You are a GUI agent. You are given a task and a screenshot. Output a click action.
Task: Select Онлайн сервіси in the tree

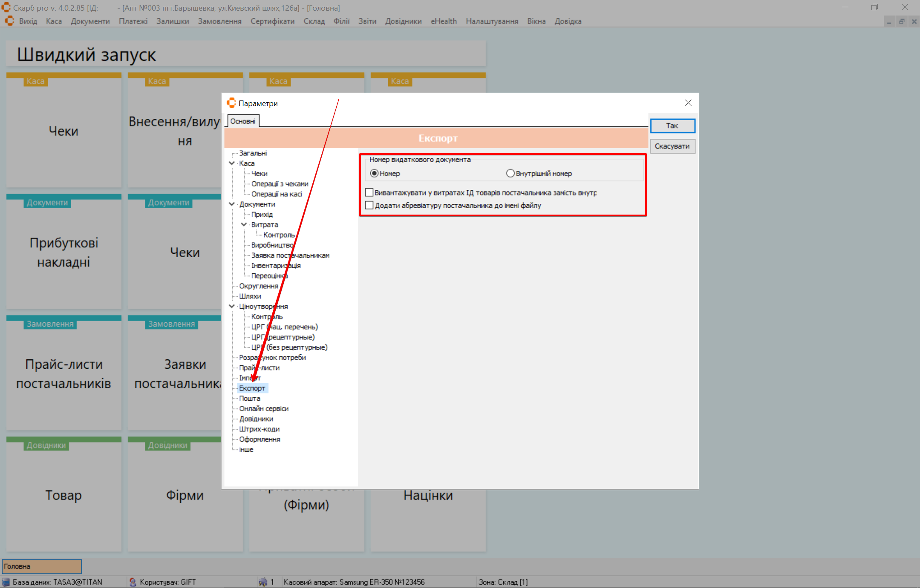coord(264,408)
